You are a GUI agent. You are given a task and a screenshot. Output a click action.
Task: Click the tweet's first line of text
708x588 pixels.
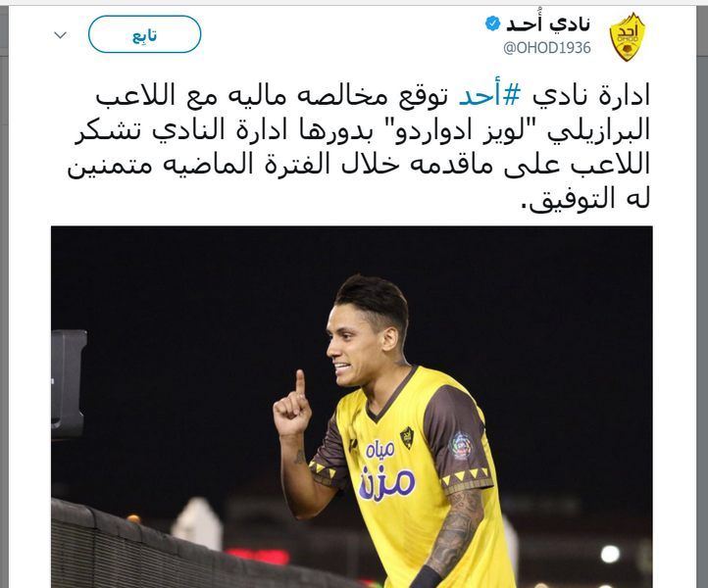[373, 96]
